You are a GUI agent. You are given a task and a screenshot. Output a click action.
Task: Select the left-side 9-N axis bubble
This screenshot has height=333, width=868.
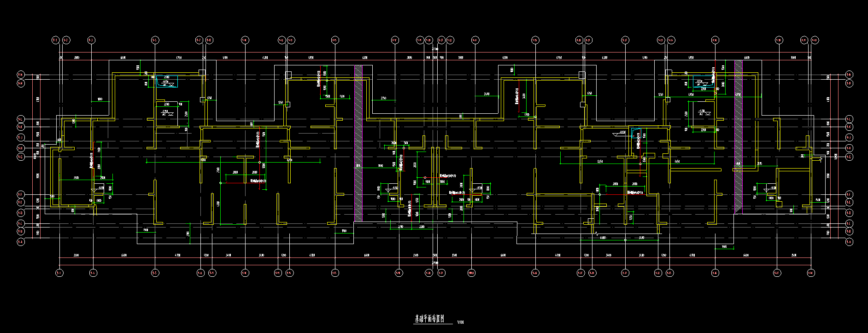pos(20,75)
